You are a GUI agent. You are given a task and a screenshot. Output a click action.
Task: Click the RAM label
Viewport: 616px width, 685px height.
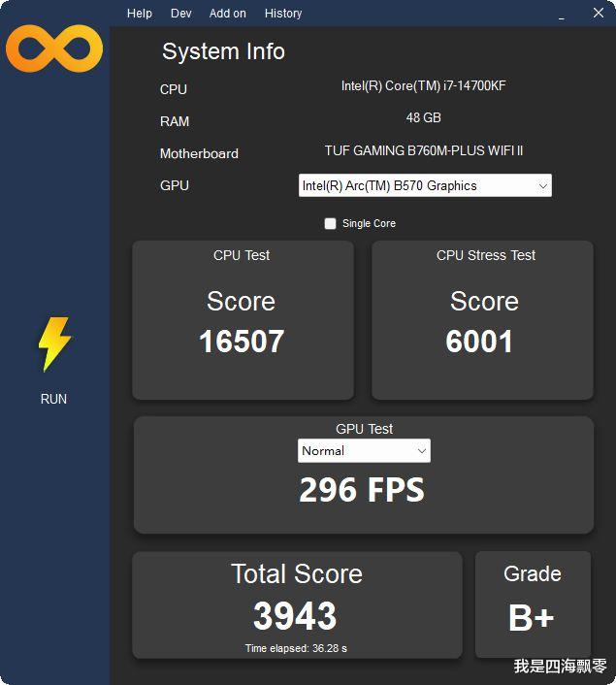click(x=175, y=121)
